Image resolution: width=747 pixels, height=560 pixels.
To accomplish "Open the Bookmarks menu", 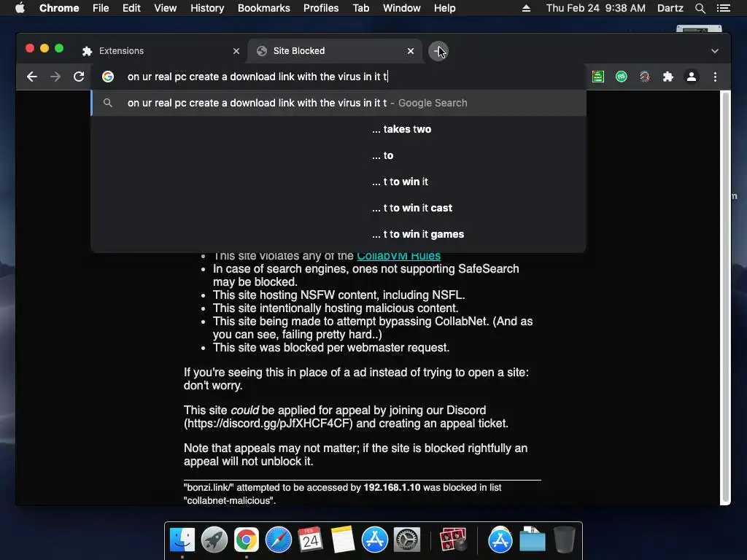I will pos(264,8).
